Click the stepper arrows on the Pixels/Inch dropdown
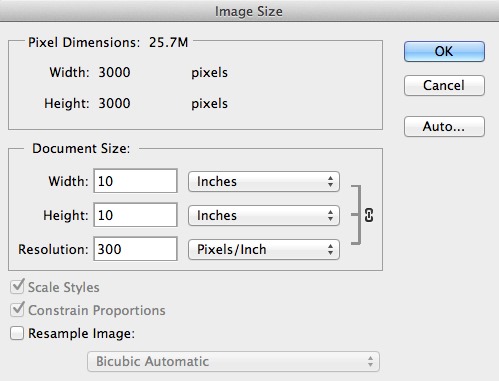The width and height of the screenshot is (499, 381). click(x=330, y=250)
